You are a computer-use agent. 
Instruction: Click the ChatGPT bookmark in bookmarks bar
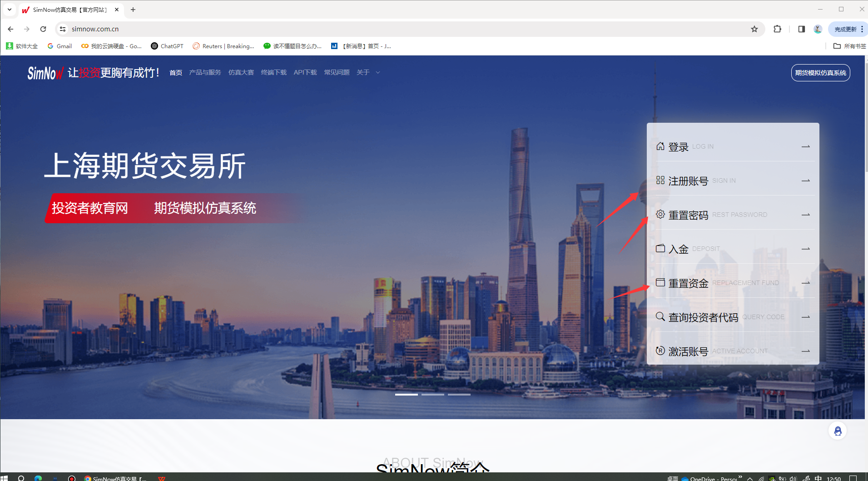pos(167,46)
